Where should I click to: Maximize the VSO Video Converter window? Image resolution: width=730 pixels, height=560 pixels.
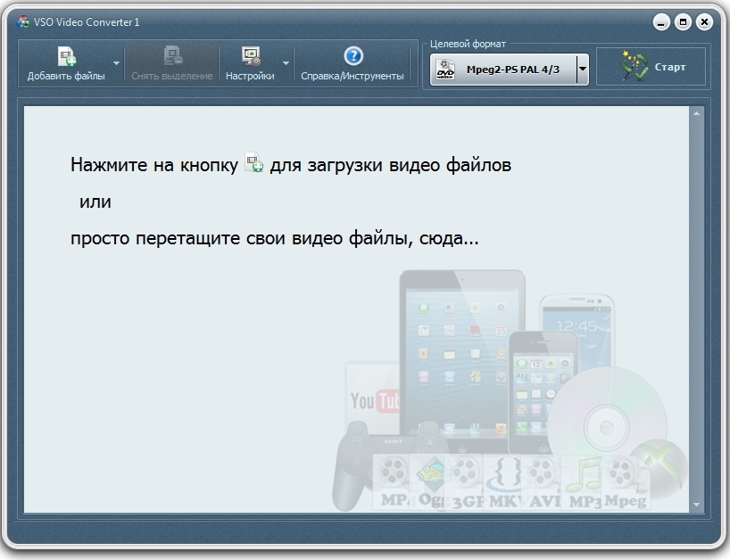coord(684,22)
